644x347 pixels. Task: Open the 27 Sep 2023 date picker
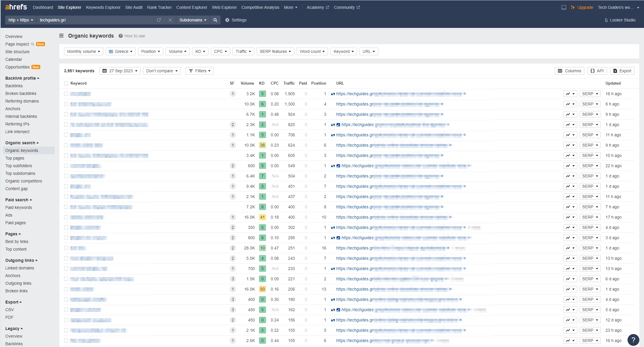coord(120,71)
